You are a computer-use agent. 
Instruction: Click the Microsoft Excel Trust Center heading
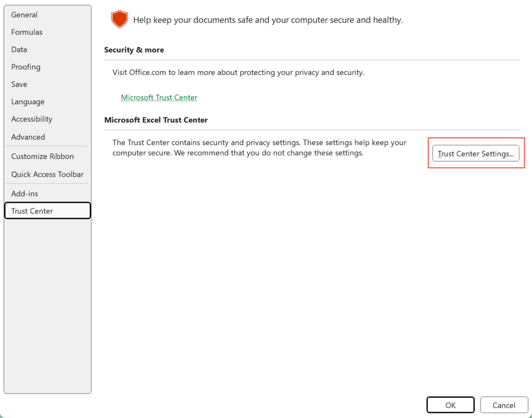point(156,120)
